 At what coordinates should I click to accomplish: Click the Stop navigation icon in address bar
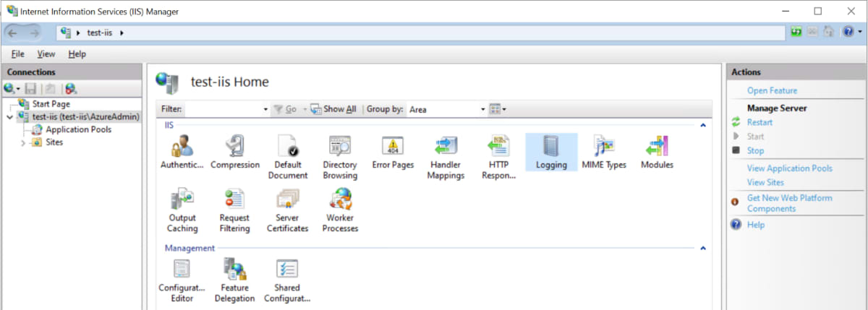tap(813, 33)
